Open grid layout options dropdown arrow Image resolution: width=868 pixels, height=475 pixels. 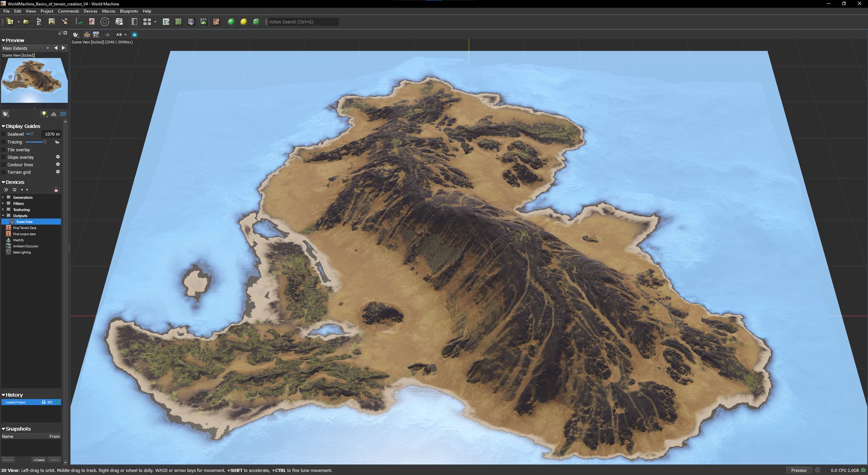[155, 22]
